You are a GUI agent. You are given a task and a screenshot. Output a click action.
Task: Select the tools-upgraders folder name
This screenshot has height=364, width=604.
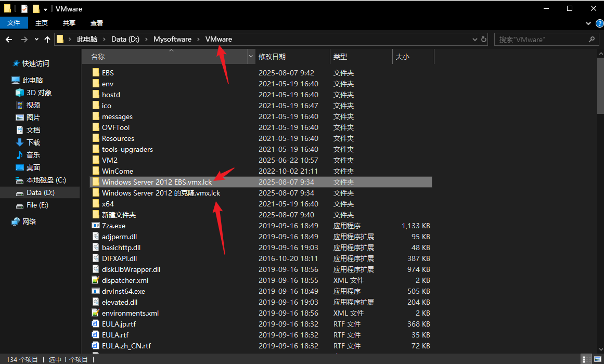point(127,149)
